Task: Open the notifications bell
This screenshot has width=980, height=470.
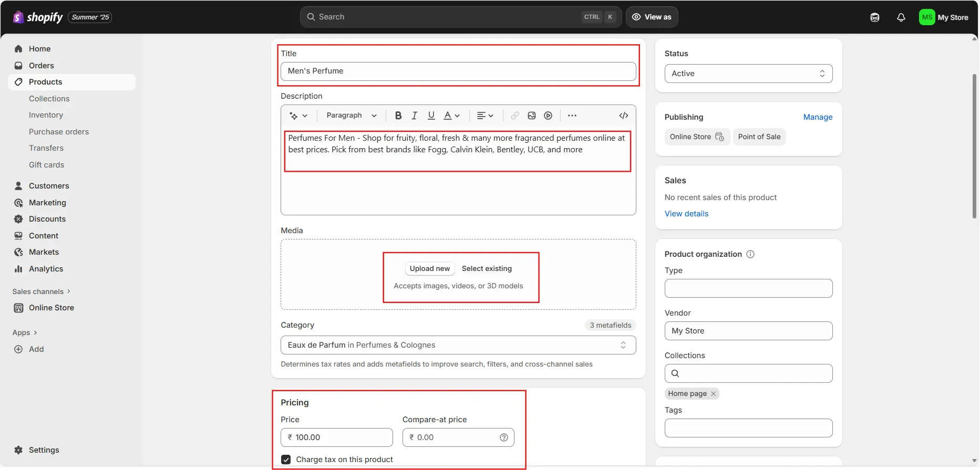Action: point(901,17)
